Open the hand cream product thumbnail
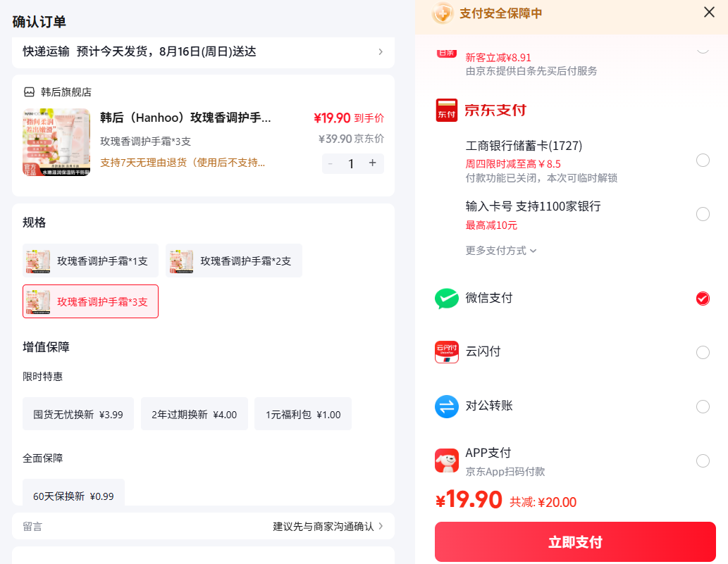Image resolution: width=728 pixels, height=564 pixels. coord(56,142)
